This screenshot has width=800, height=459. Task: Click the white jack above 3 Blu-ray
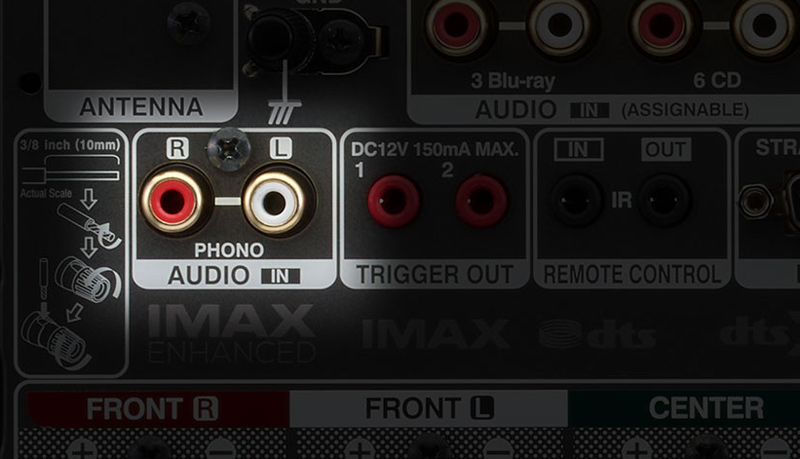click(560, 23)
